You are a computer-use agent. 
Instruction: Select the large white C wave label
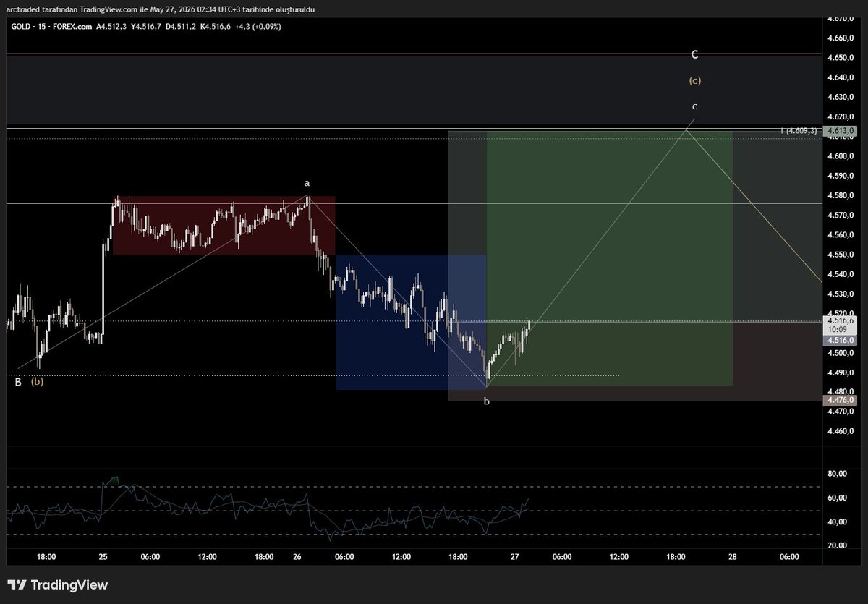pyautogui.click(x=694, y=54)
